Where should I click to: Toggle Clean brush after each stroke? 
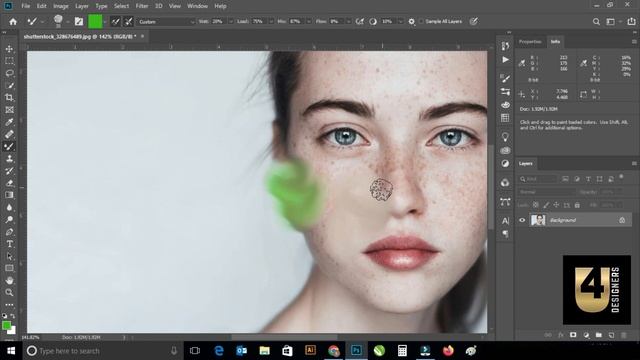click(x=129, y=21)
